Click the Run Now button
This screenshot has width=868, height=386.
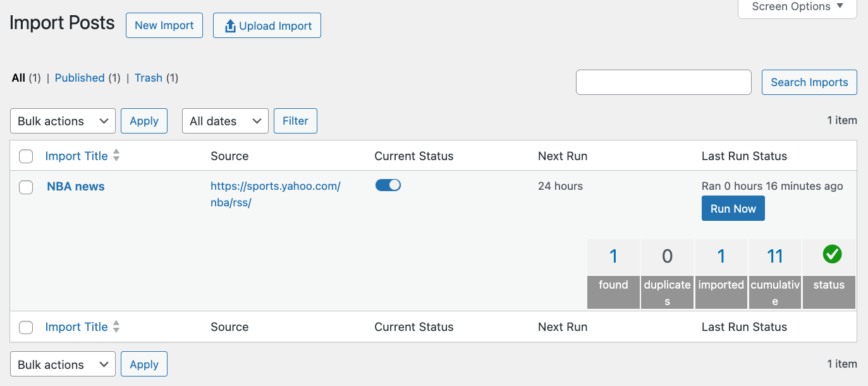pyautogui.click(x=733, y=208)
